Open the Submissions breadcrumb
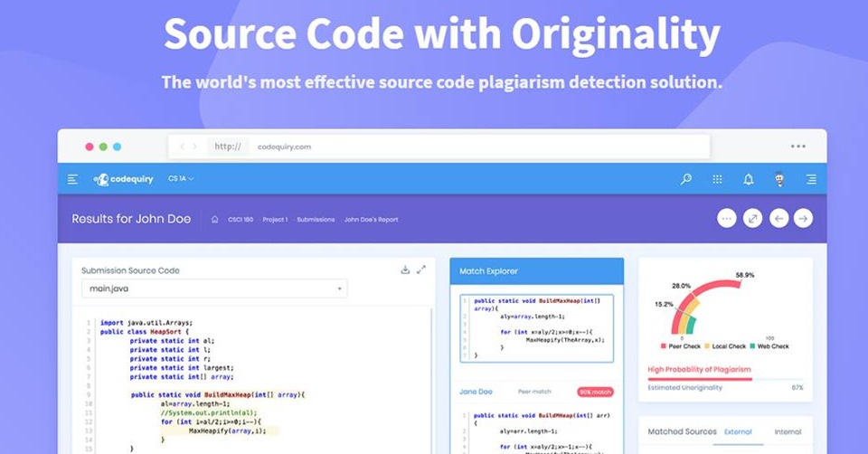 coord(316,220)
